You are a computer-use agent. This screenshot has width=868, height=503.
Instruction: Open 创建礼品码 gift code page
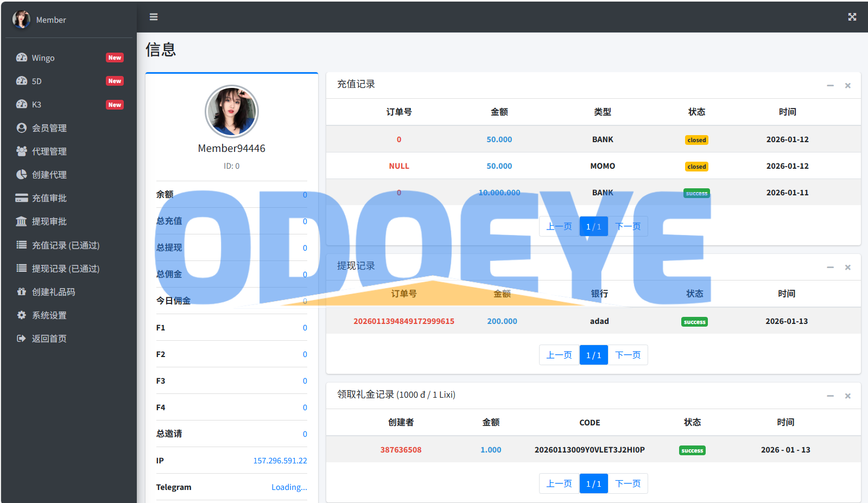coord(53,292)
